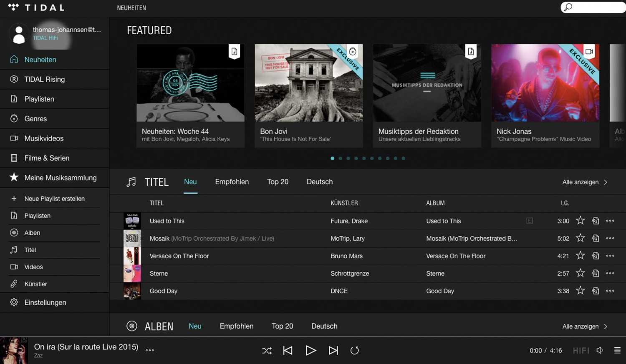Click the TIDAL logo
Screen dimensions: 626x364
coord(36,8)
